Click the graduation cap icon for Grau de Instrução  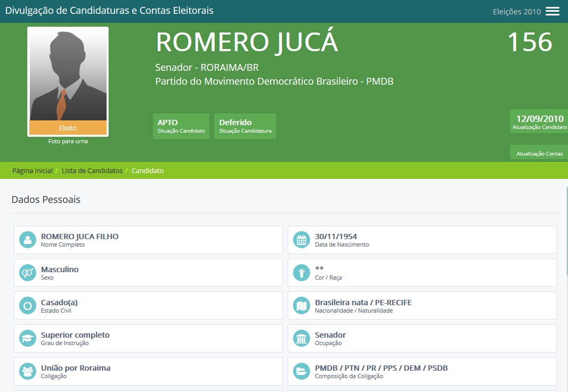point(28,338)
